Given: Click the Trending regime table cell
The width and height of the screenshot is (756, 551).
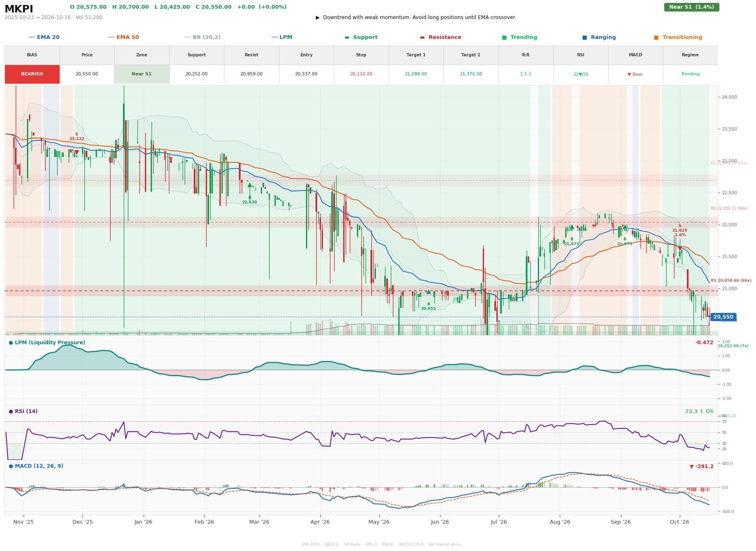Looking at the screenshot, I should click(x=690, y=74).
